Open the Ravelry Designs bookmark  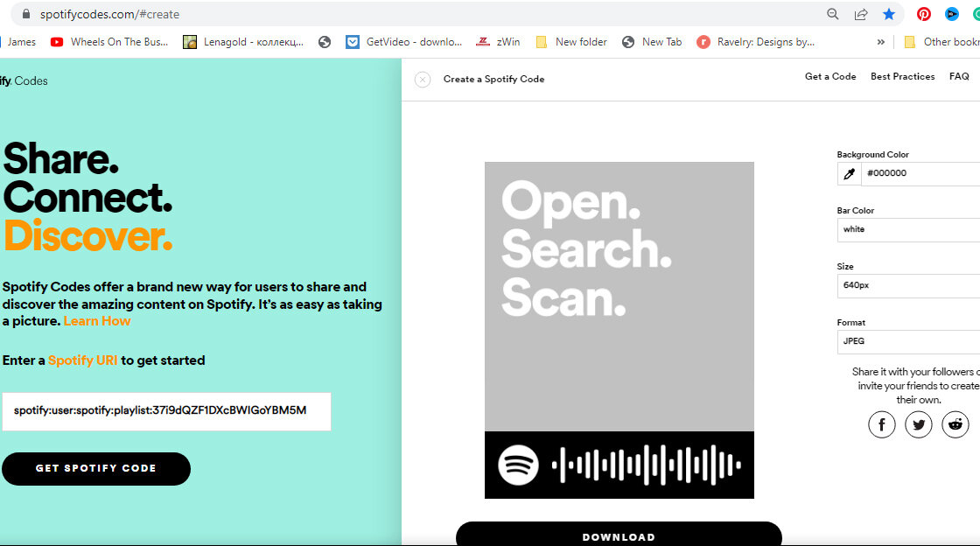click(756, 42)
